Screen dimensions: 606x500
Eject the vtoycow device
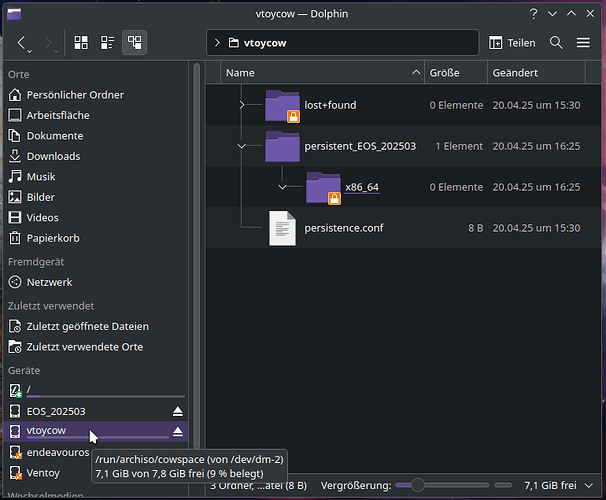[x=178, y=431]
